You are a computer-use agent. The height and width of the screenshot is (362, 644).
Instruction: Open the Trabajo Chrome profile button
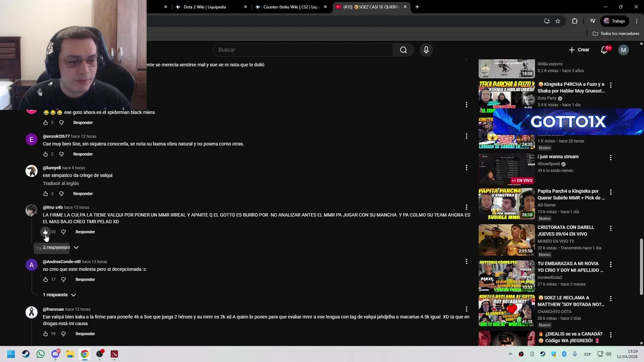[x=614, y=21]
